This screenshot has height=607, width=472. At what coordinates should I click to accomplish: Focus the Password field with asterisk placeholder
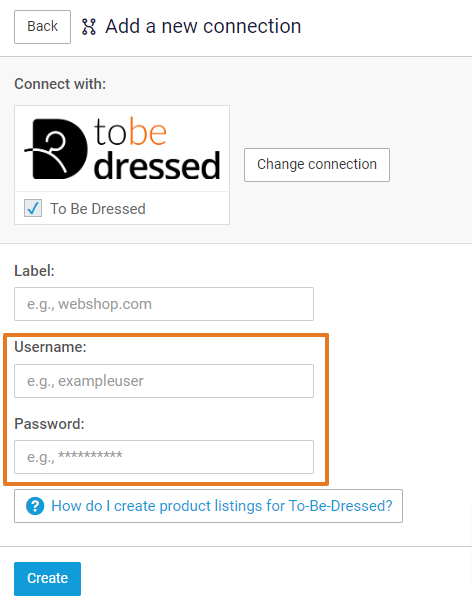click(x=164, y=457)
